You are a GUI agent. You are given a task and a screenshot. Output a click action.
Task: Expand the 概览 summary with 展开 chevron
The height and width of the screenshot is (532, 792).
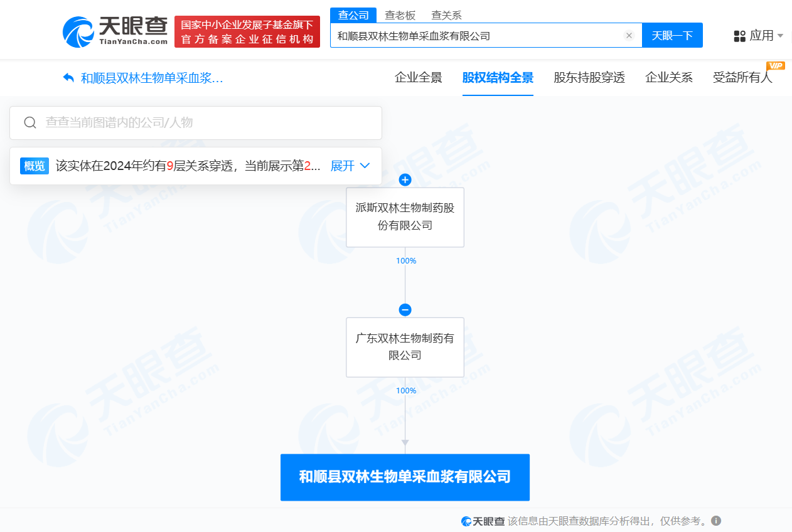(350, 166)
